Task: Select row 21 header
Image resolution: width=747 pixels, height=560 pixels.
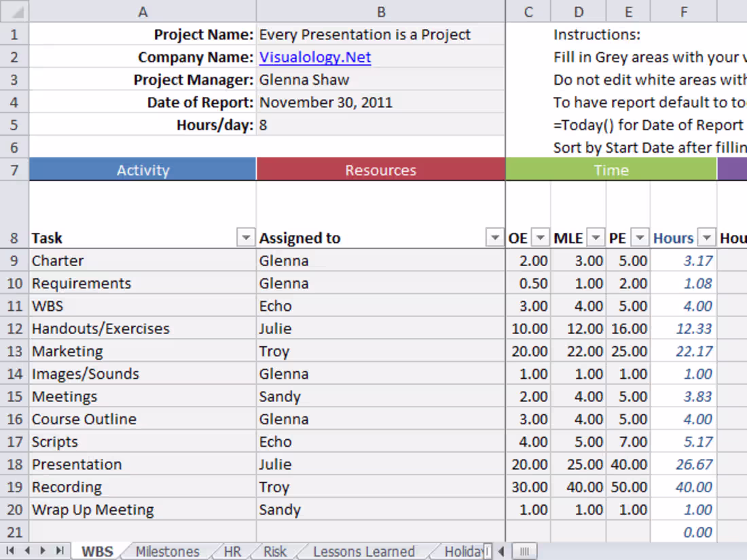Action: [x=14, y=532]
